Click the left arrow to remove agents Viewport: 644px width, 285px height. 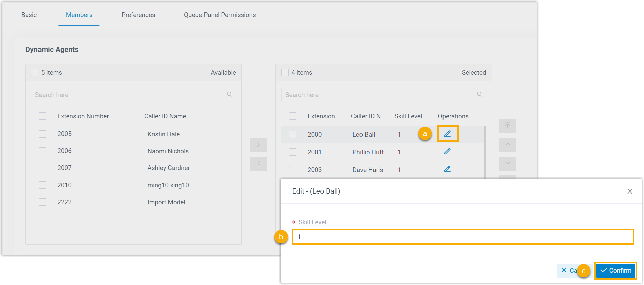(x=258, y=164)
